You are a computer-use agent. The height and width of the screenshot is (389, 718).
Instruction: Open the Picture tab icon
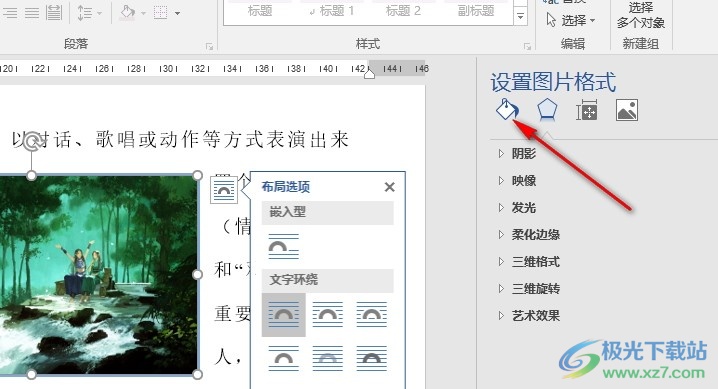[627, 110]
